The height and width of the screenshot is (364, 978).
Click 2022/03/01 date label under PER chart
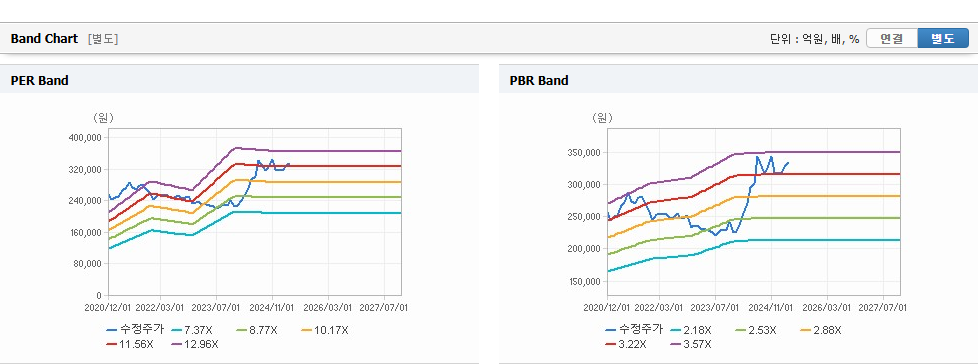point(160,307)
